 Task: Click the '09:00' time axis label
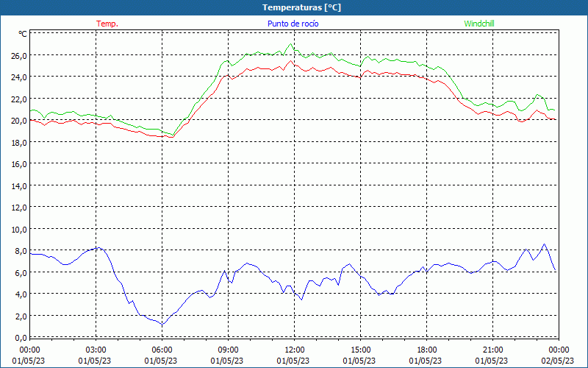click(228, 350)
